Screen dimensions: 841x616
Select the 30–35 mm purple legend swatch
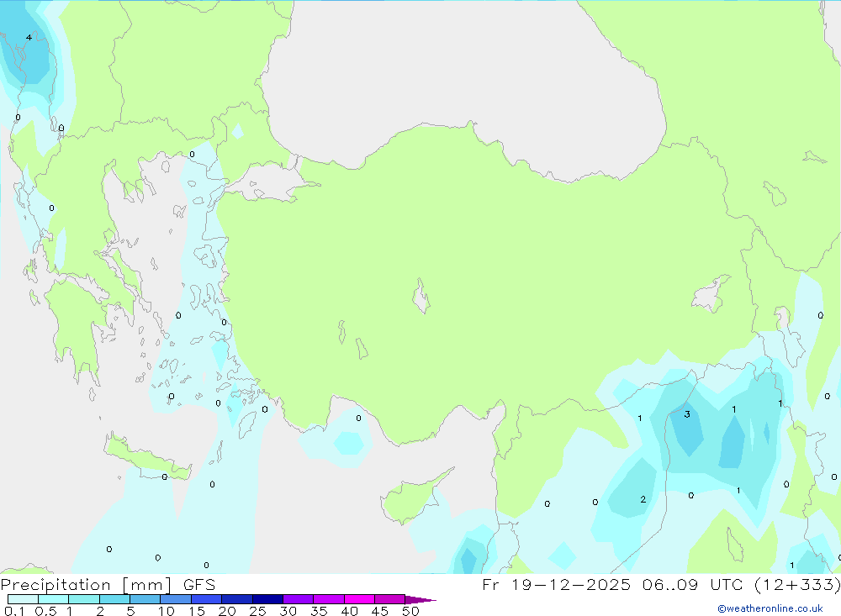tap(298, 599)
